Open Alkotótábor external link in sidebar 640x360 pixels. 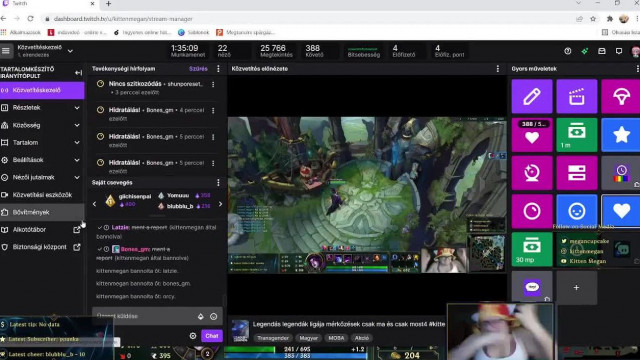(42, 230)
